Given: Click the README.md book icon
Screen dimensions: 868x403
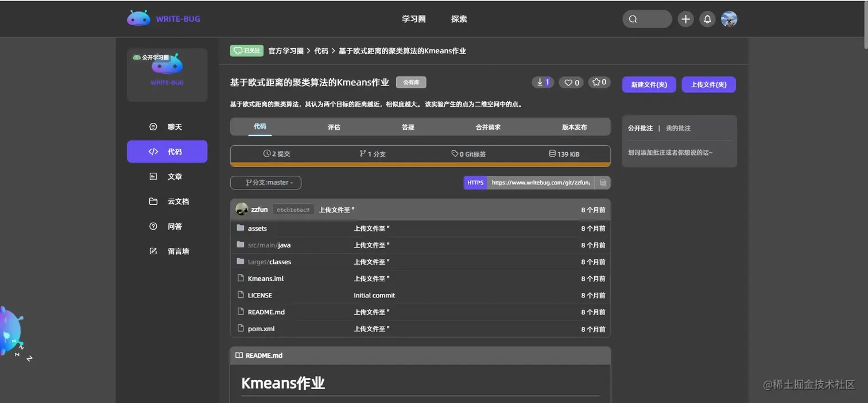Looking at the screenshot, I should pos(239,355).
